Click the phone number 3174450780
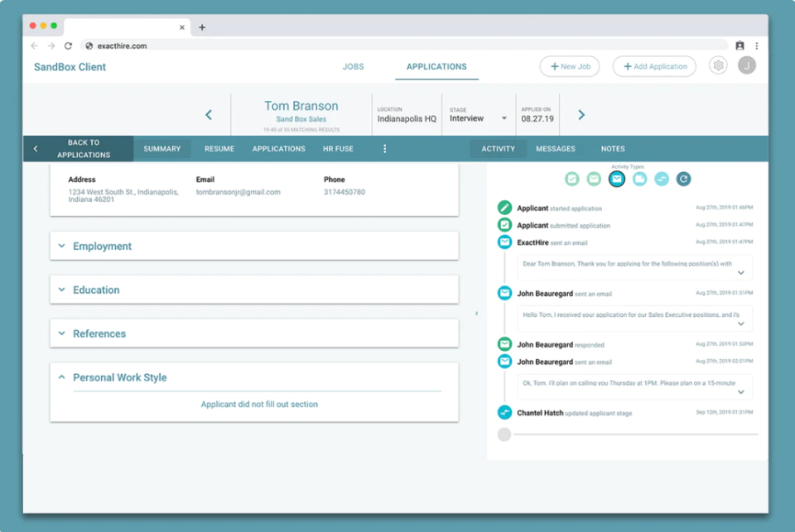 (x=344, y=192)
